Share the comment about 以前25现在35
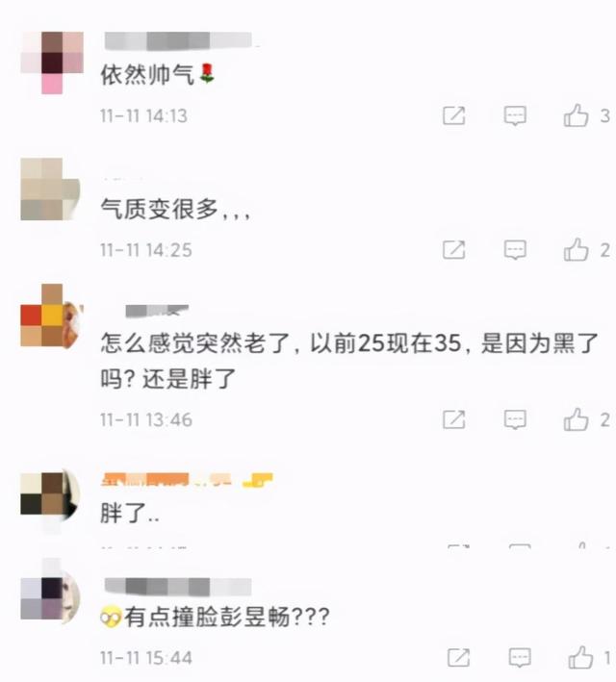616x682 pixels. tap(454, 419)
